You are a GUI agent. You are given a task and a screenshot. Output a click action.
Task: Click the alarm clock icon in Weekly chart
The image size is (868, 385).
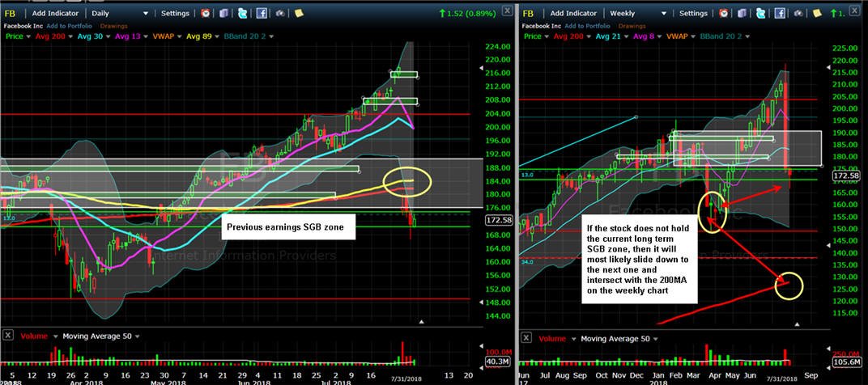point(724,13)
